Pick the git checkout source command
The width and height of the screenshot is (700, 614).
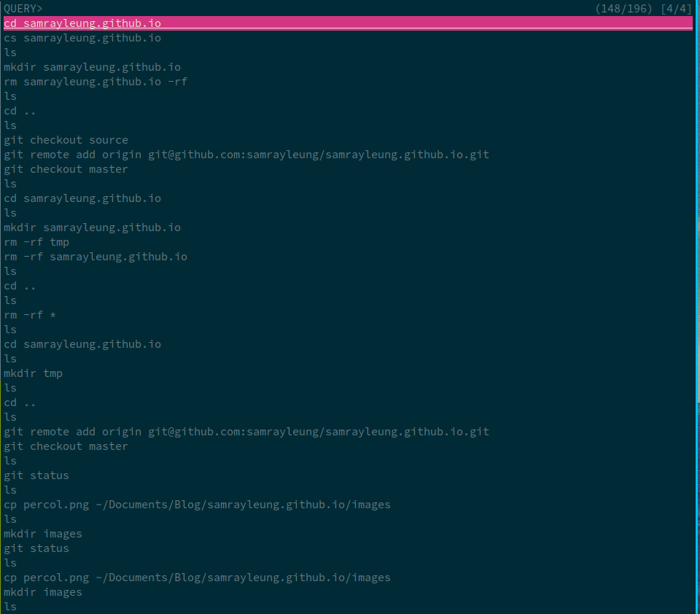(66, 140)
